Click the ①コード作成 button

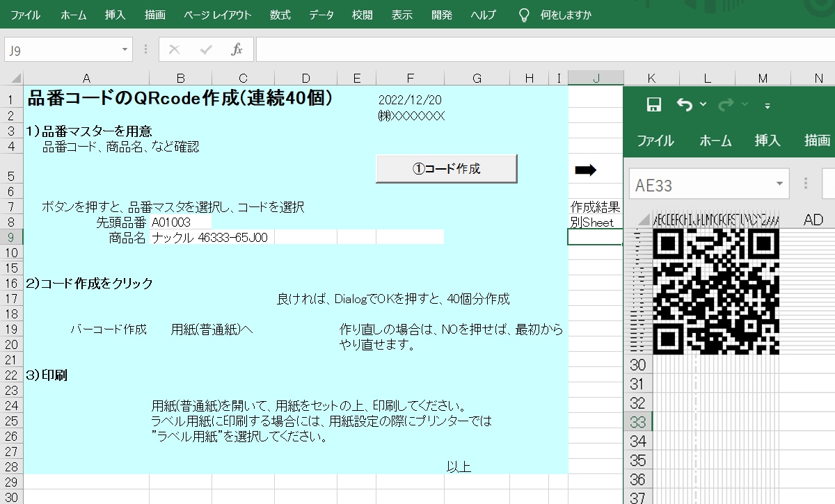pyautogui.click(x=446, y=168)
